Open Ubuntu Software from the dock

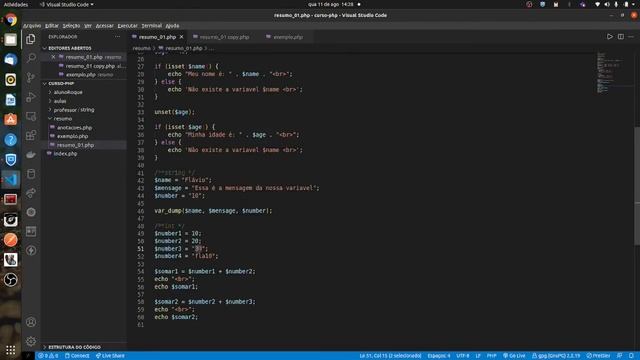pyautogui.click(x=11, y=120)
